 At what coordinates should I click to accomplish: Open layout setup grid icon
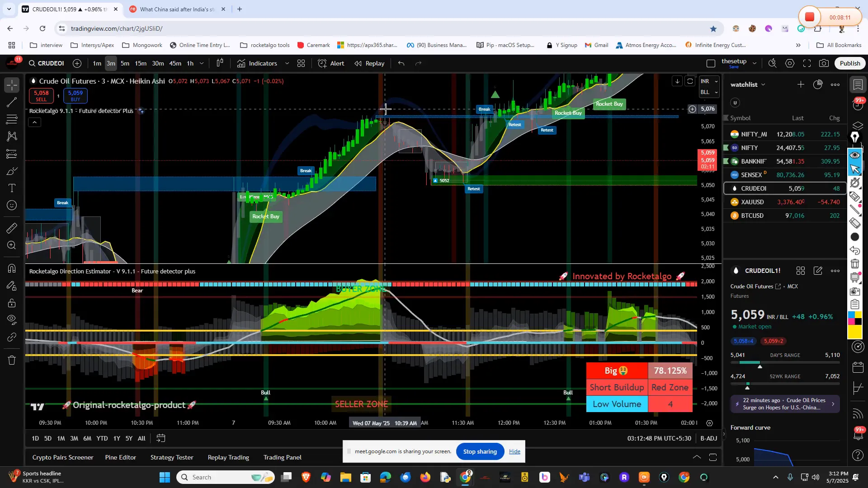301,63
